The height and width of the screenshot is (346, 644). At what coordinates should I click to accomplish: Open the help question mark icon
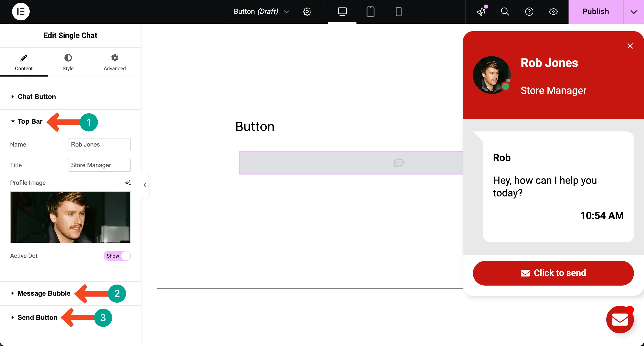click(529, 12)
